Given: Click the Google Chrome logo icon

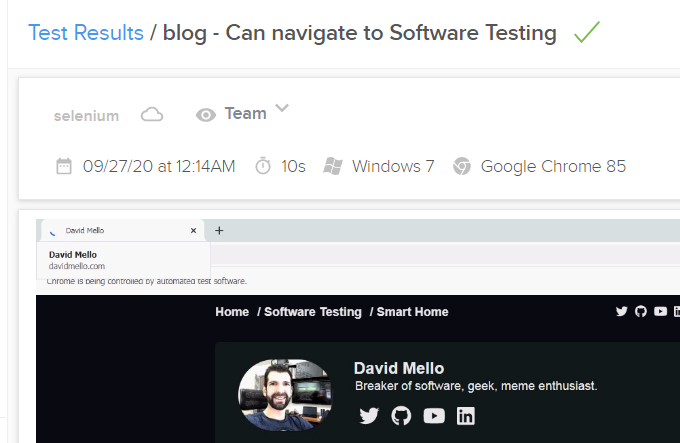Looking at the screenshot, I should click(x=462, y=166).
